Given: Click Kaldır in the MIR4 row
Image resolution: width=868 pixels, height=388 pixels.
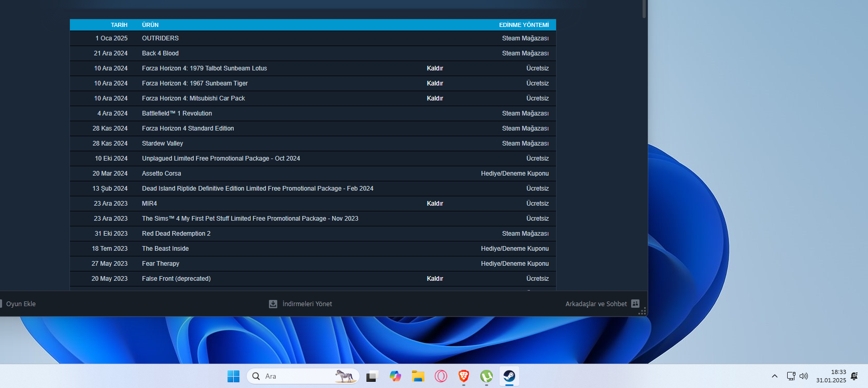Looking at the screenshot, I should [435, 204].
